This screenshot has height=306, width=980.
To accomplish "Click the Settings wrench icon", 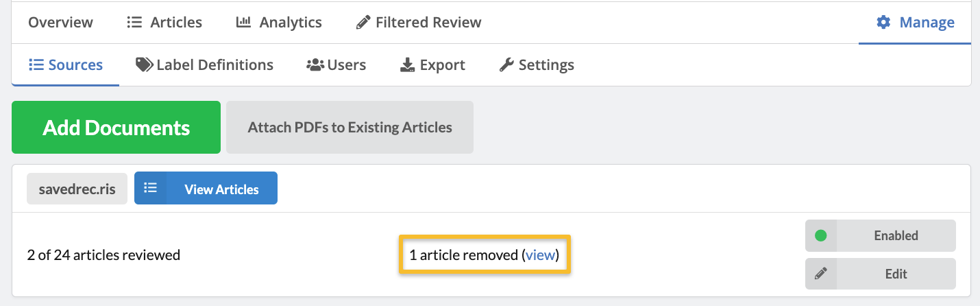I will 506,65.
